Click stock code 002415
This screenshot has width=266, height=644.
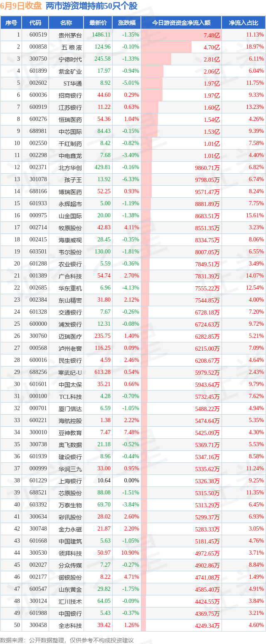click(x=38, y=240)
